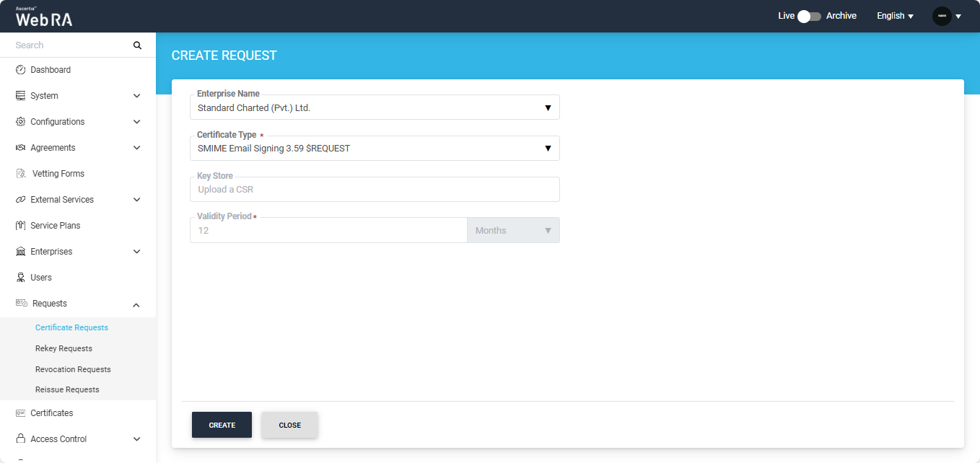Click the Key Store Upload a CSR field
Screen dimensions: 980x463
[x=375, y=190]
